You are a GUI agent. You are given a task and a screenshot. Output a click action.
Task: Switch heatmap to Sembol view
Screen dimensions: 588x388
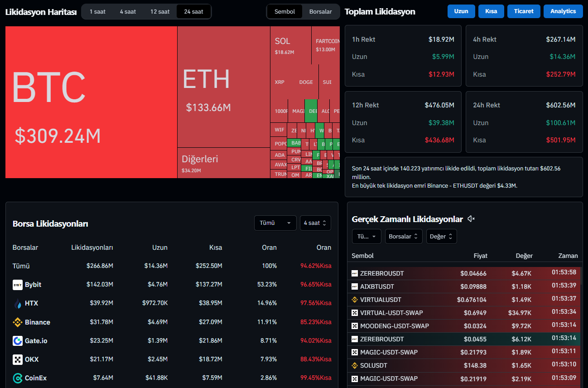click(x=284, y=12)
